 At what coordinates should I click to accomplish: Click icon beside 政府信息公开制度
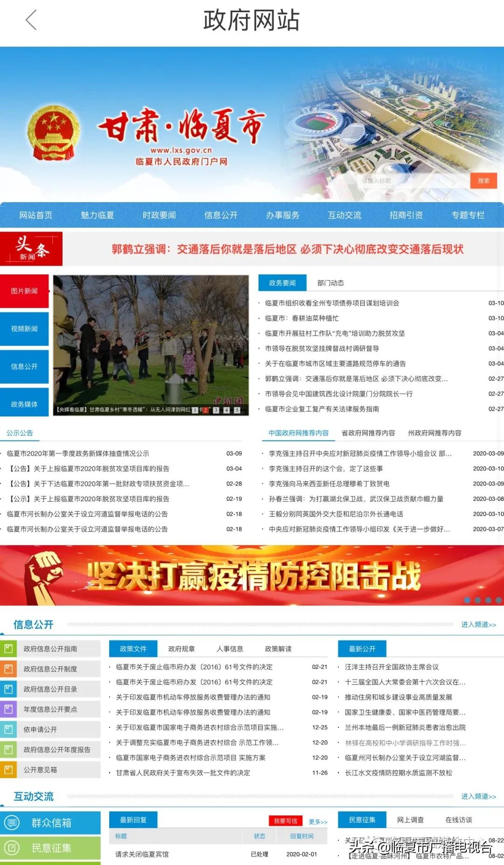(8, 668)
